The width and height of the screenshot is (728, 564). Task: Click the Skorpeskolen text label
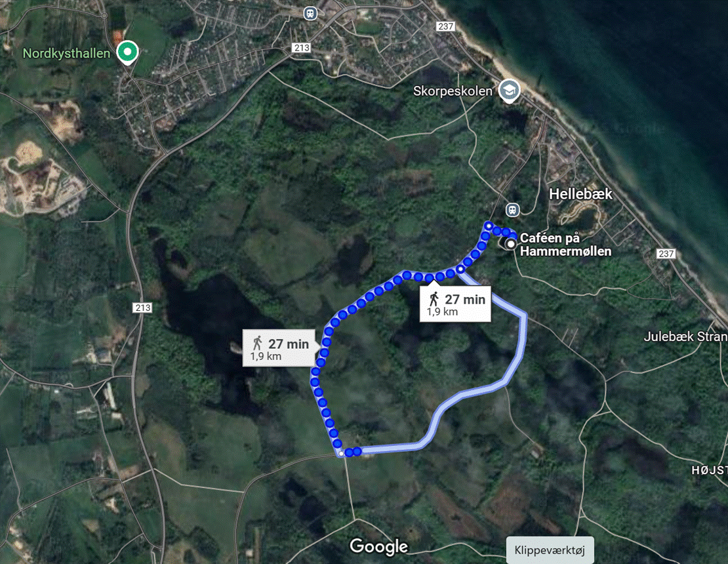(x=453, y=91)
